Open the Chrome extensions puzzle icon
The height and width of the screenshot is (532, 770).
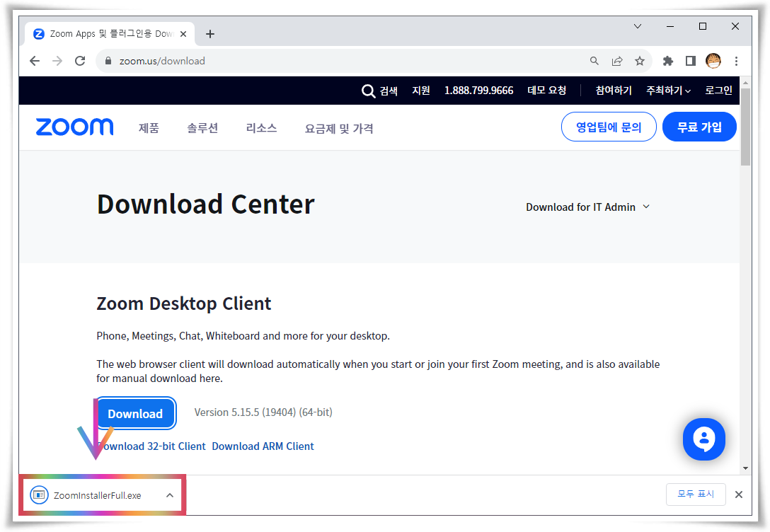coord(668,61)
